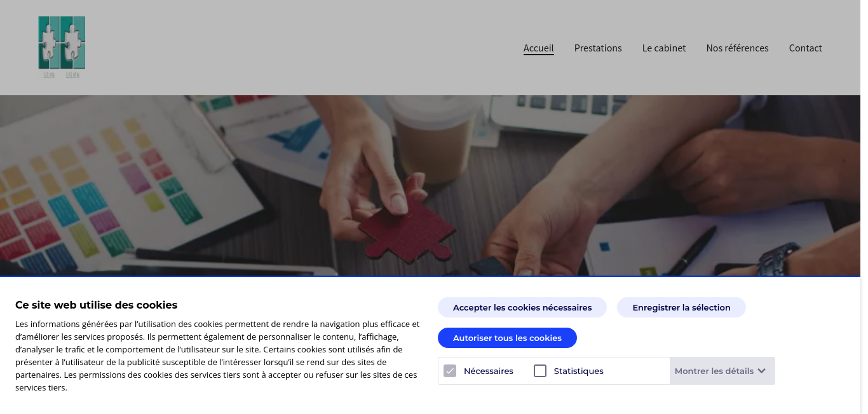Navigate to Nos références
The width and height of the screenshot is (868, 414).
(737, 48)
